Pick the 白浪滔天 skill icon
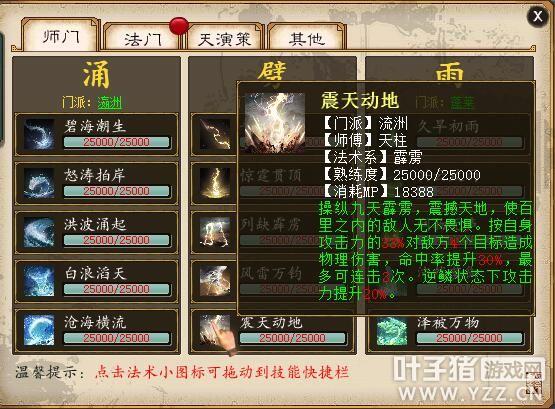The width and height of the screenshot is (555, 409). point(39,281)
